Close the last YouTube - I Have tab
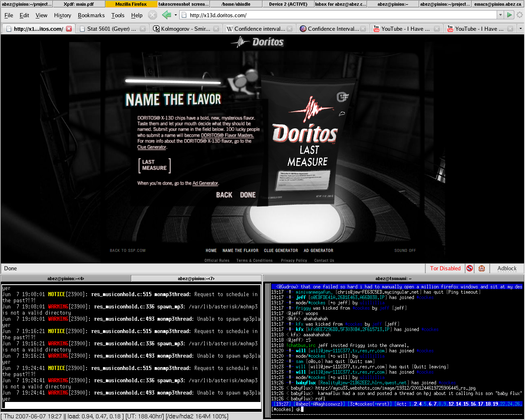This screenshot has width=525, height=420. (510, 29)
